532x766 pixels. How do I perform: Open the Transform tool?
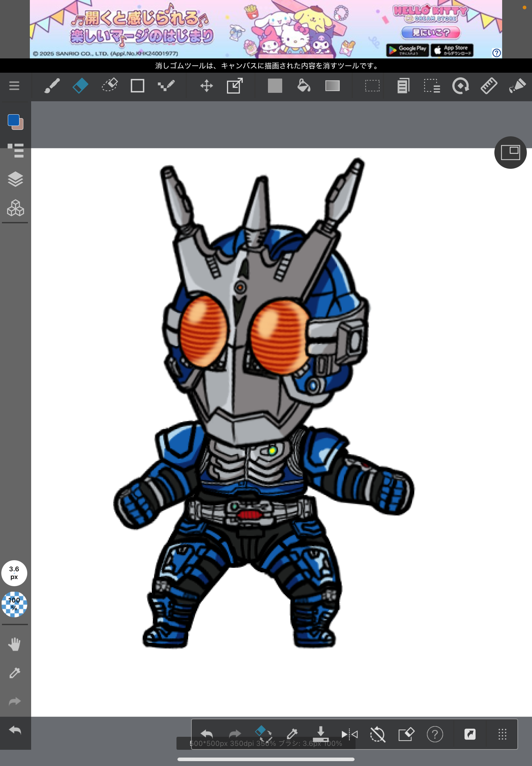point(235,86)
